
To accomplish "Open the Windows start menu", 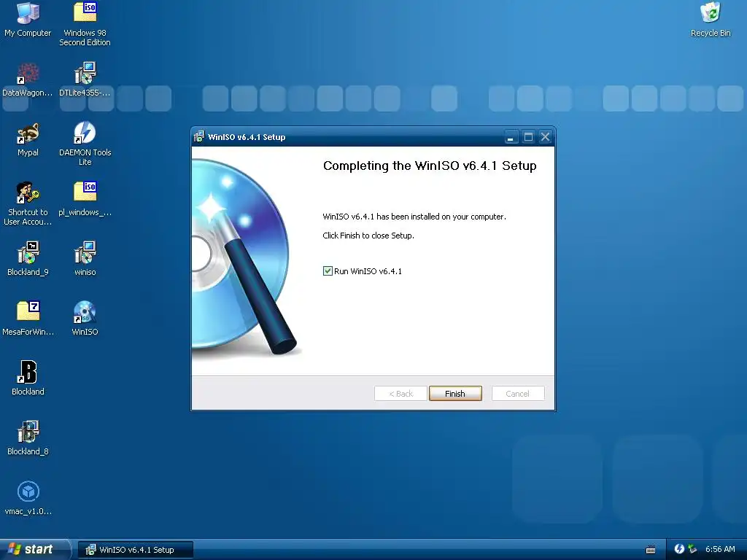I will pos(35,549).
